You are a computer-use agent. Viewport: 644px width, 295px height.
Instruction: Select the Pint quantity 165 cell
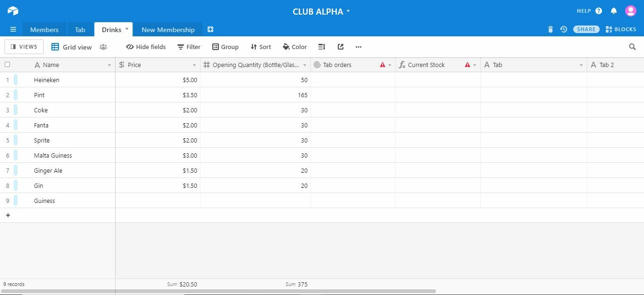(x=256, y=95)
